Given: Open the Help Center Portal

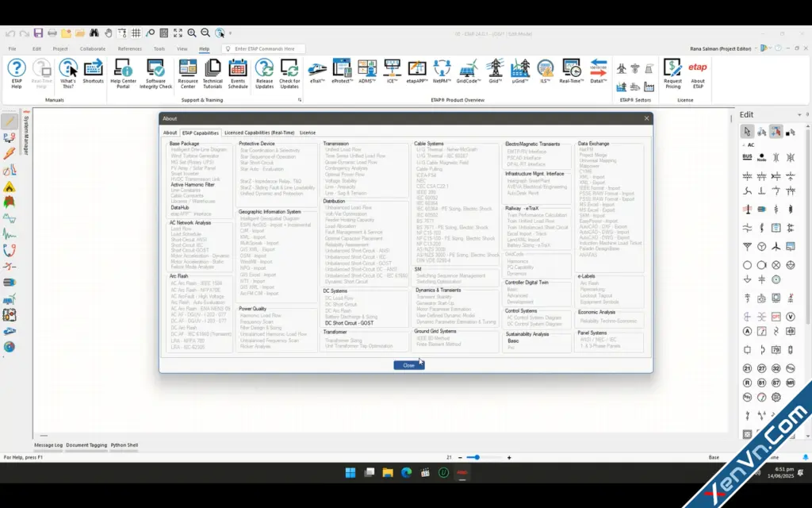Looking at the screenshot, I should click(x=123, y=74).
